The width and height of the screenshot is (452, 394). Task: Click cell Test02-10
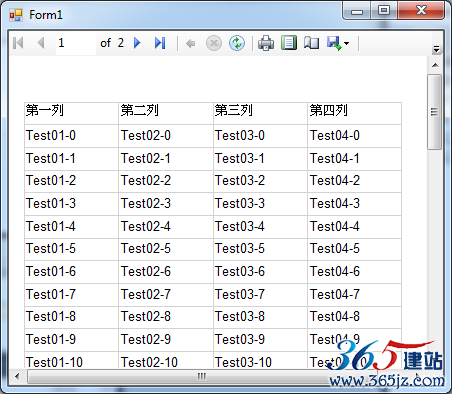(166, 360)
